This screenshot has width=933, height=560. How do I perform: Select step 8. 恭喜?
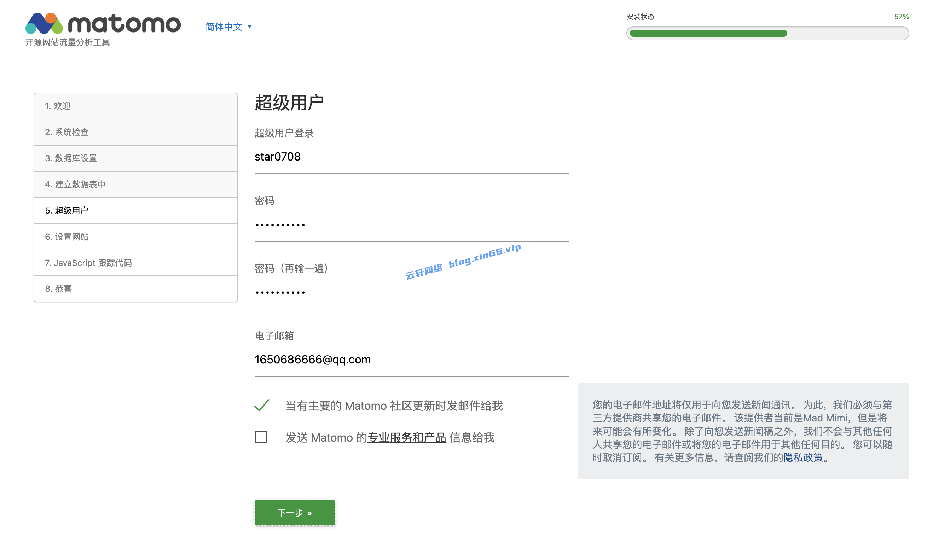135,289
